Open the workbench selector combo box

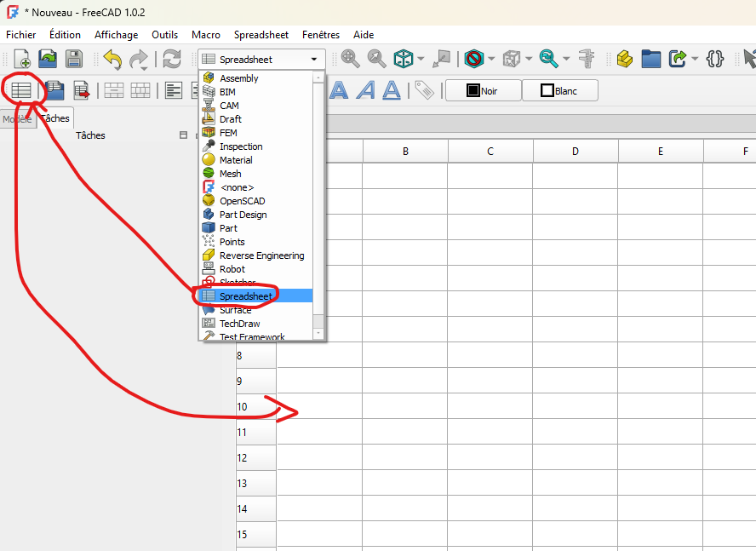tap(262, 60)
